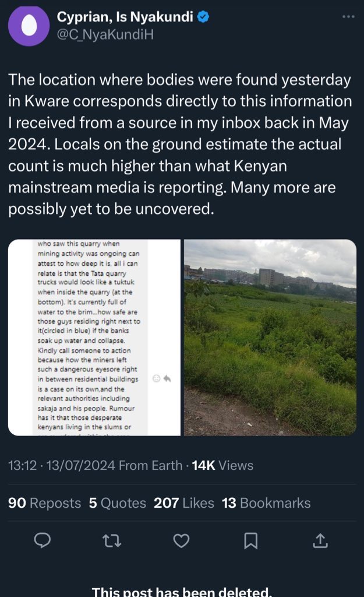Share the post

coord(321,542)
